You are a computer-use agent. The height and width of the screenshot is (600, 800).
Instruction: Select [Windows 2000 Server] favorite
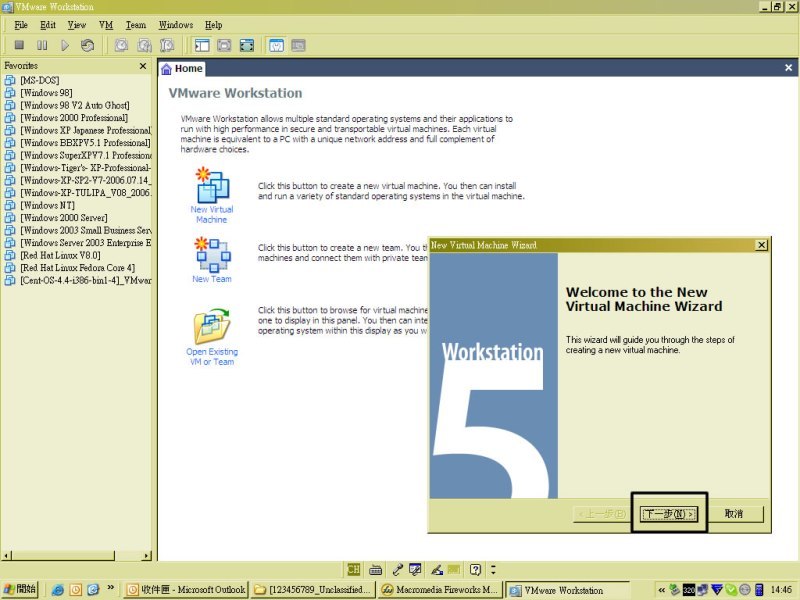tap(64, 218)
